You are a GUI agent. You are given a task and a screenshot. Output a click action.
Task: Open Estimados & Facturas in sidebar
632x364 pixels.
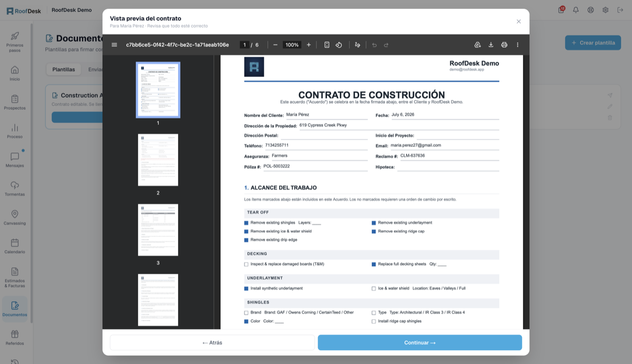click(15, 277)
